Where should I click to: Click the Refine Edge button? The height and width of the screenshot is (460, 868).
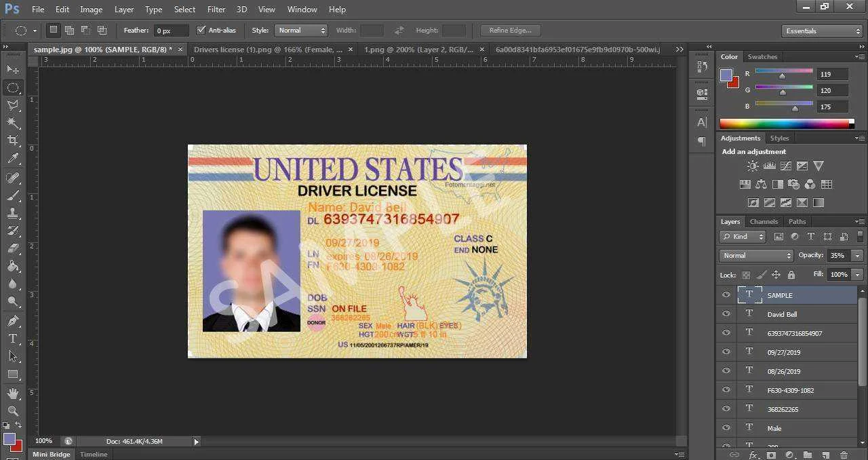pyautogui.click(x=510, y=30)
